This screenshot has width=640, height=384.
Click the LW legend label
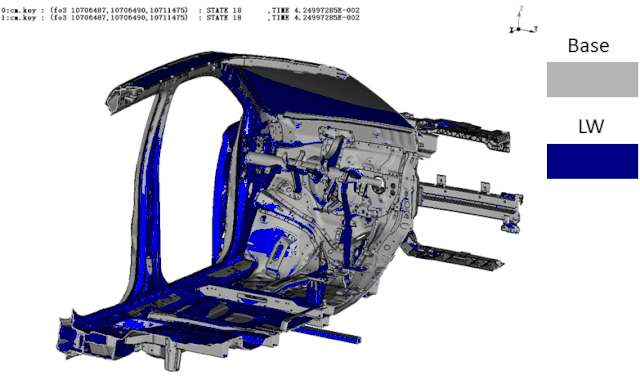tap(591, 127)
